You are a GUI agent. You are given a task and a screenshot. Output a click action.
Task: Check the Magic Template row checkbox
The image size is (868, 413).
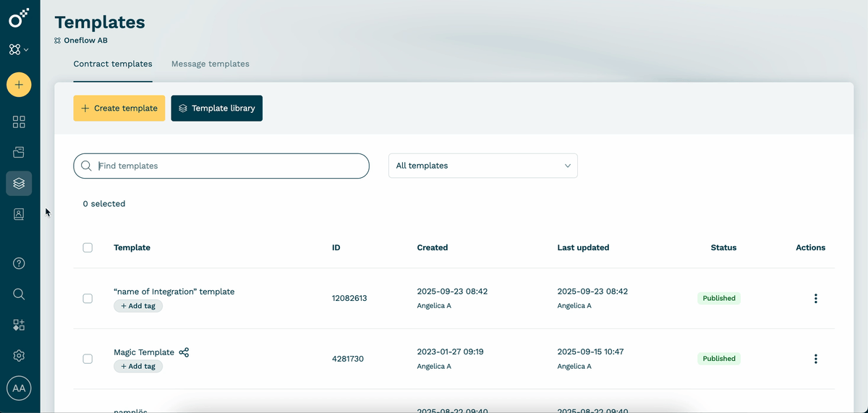(x=88, y=359)
